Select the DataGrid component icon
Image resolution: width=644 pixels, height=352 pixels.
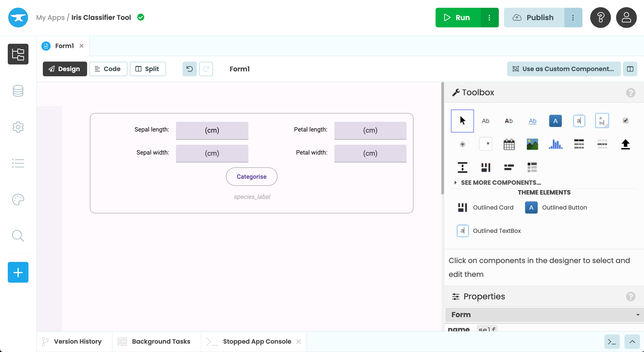click(579, 144)
